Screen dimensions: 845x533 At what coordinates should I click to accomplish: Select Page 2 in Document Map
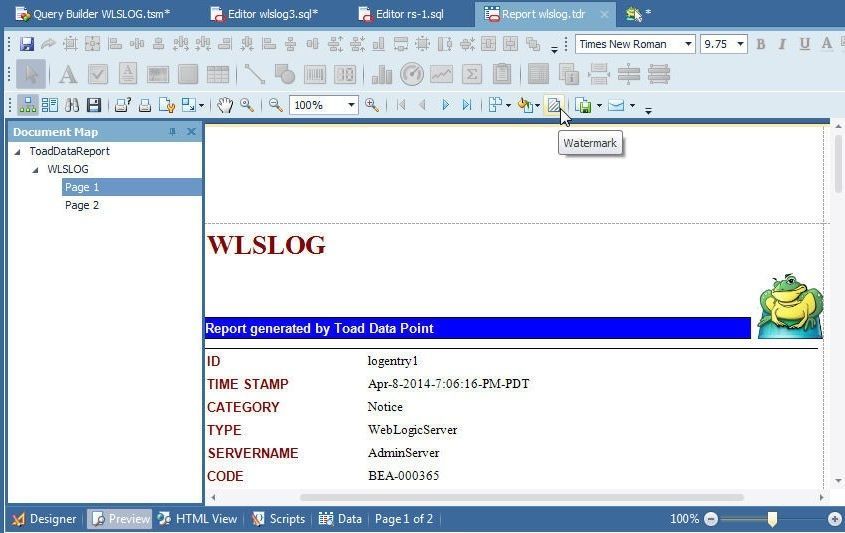pos(82,205)
